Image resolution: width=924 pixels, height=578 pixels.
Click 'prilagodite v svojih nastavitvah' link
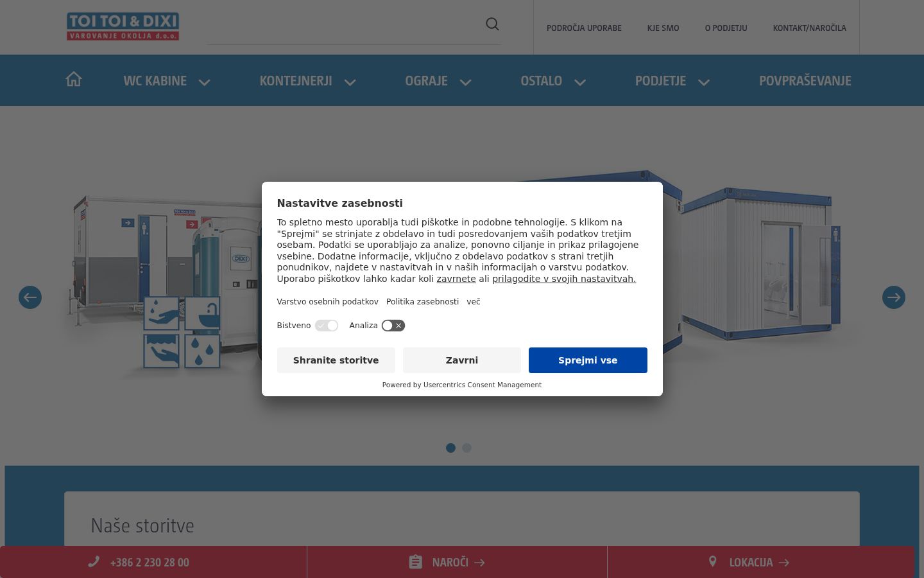pyautogui.click(x=564, y=279)
